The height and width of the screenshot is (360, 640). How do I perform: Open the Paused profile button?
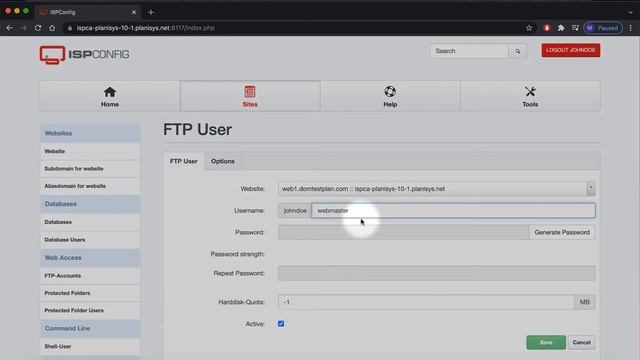point(603,28)
